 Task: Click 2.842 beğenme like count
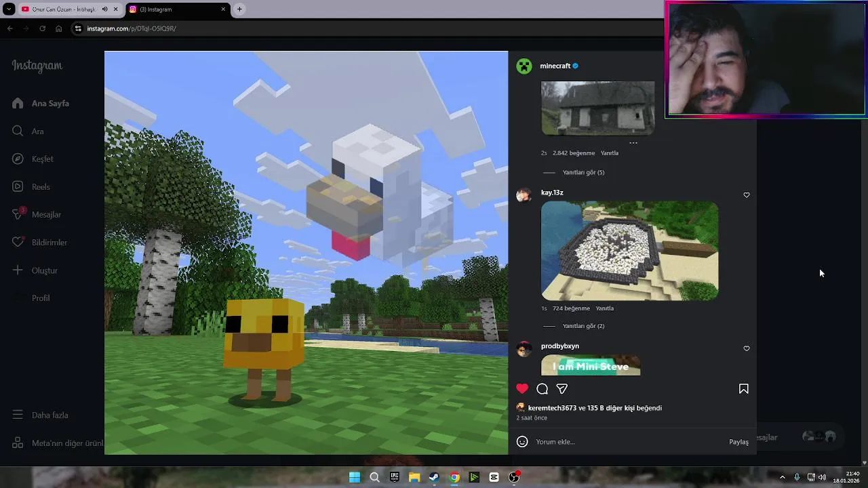coord(574,153)
